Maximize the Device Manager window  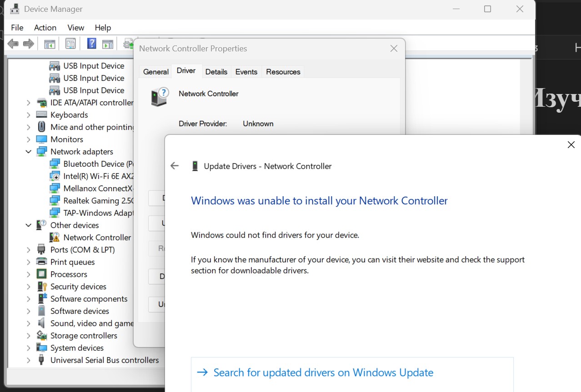coord(487,9)
